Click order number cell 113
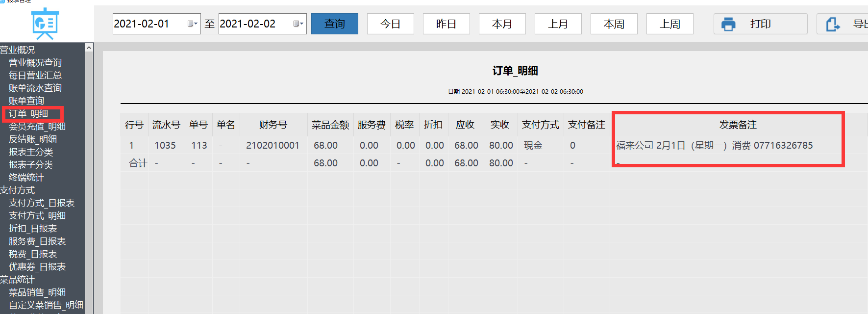This screenshot has width=868, height=314. tap(199, 145)
